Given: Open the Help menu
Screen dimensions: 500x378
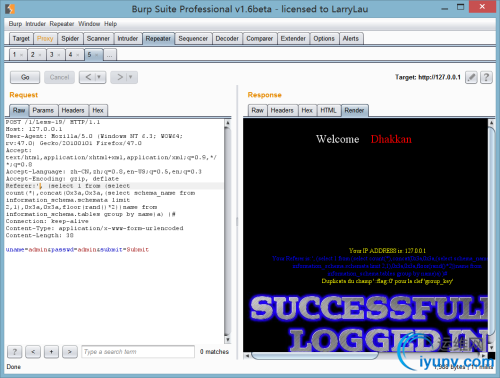Looking at the screenshot, I should pos(110,24).
